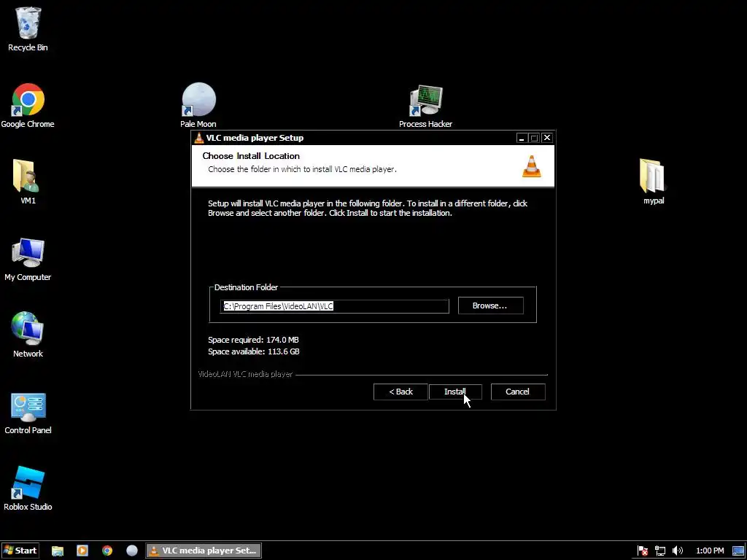Screen dimensions: 747x560
Task: Select the Process Hacker desktop shortcut
Action: (x=425, y=106)
